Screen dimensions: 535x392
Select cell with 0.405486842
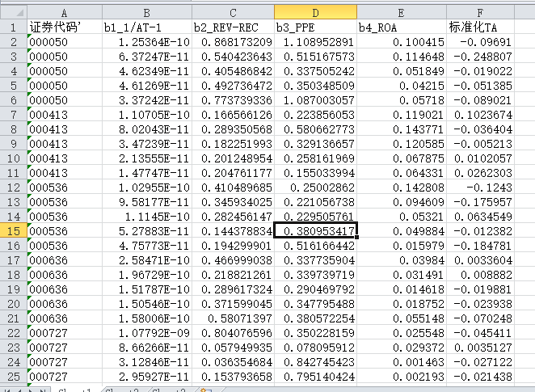[233, 71]
